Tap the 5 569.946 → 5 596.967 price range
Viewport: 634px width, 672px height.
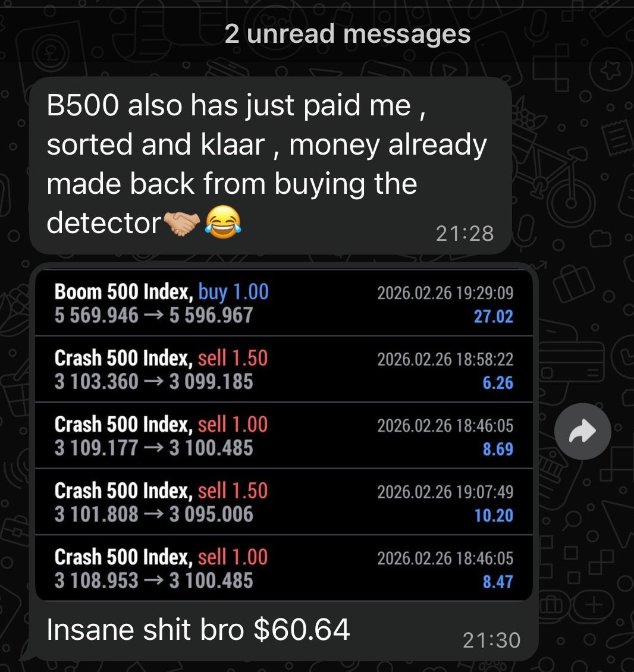click(153, 315)
